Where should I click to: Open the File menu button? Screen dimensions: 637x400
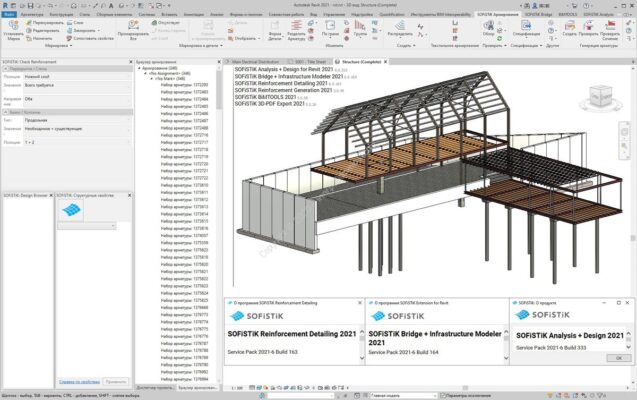coord(9,15)
